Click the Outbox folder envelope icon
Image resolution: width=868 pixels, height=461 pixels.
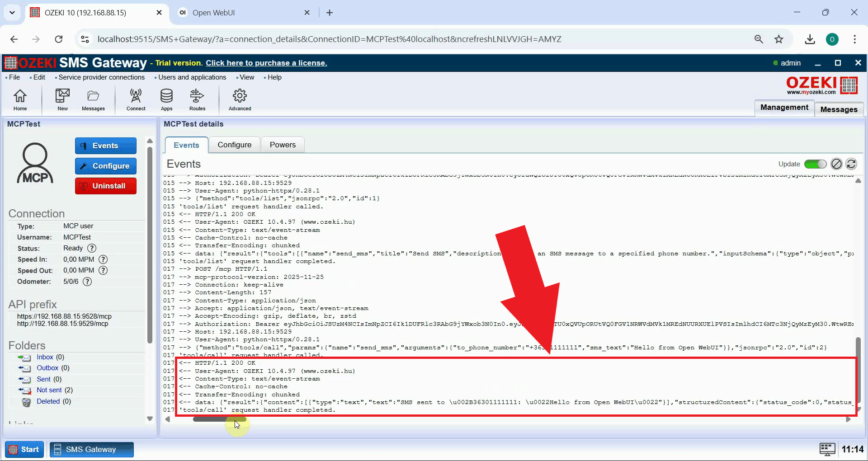point(24,368)
